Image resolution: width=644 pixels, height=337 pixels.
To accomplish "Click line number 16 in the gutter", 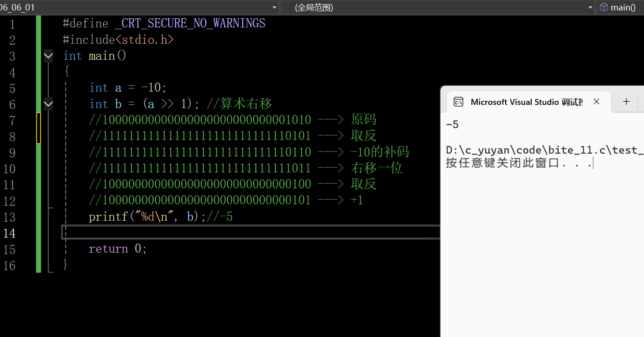I will (9, 265).
